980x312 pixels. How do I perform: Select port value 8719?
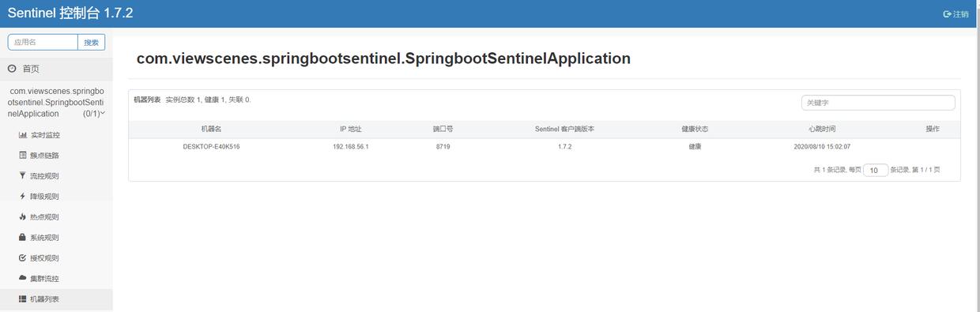443,147
